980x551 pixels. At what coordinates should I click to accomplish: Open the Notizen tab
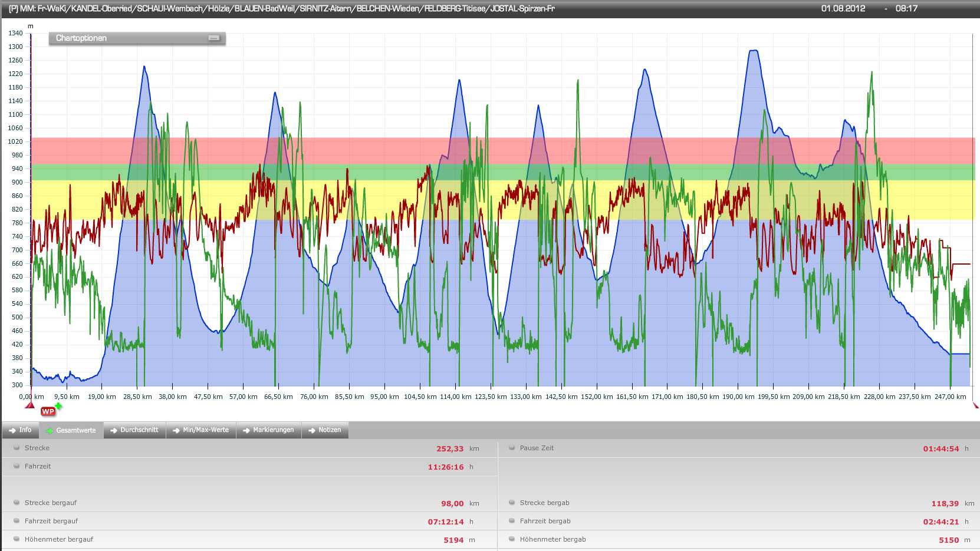(325, 430)
